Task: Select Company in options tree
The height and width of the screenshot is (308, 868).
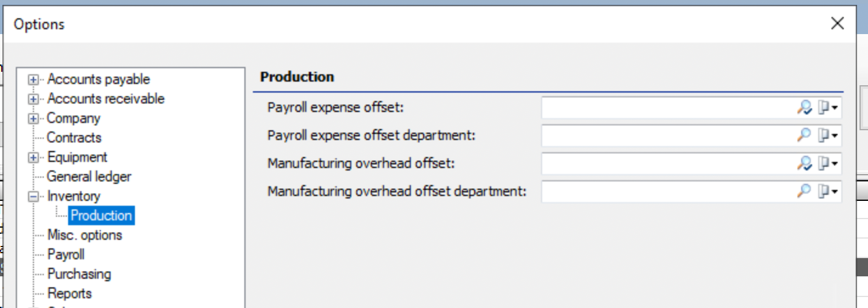Action: [x=74, y=118]
